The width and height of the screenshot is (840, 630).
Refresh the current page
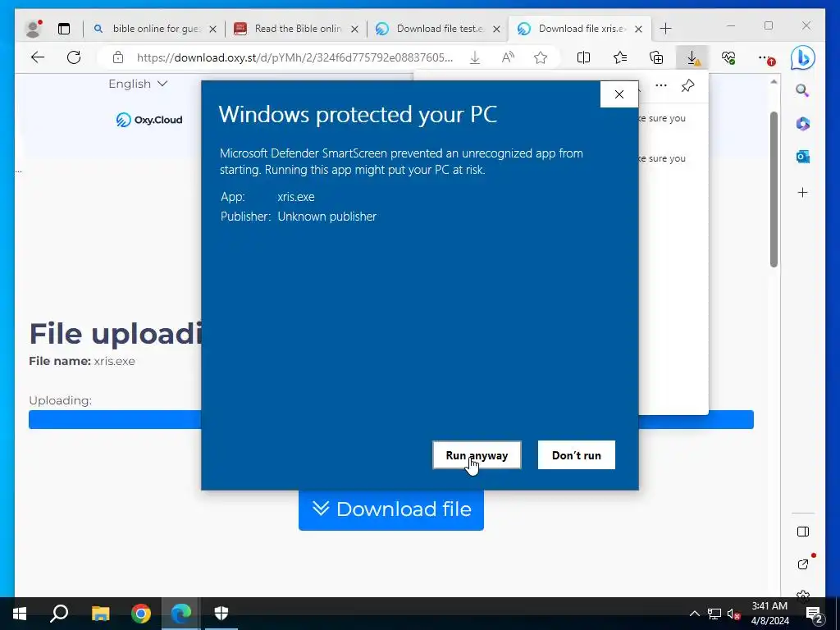74,57
